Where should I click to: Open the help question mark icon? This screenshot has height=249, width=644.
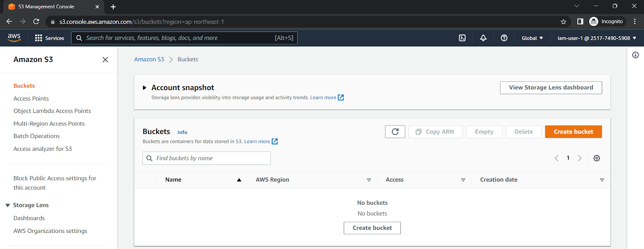pos(504,38)
